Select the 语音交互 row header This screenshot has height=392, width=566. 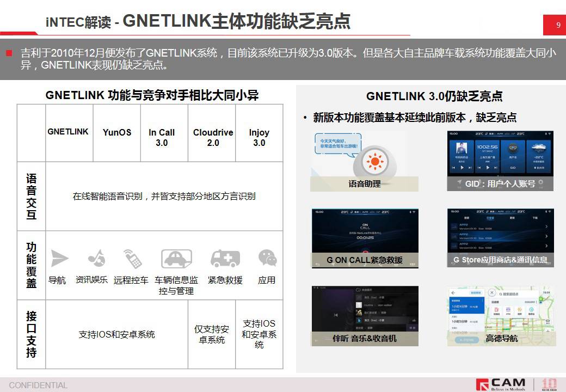coord(32,196)
